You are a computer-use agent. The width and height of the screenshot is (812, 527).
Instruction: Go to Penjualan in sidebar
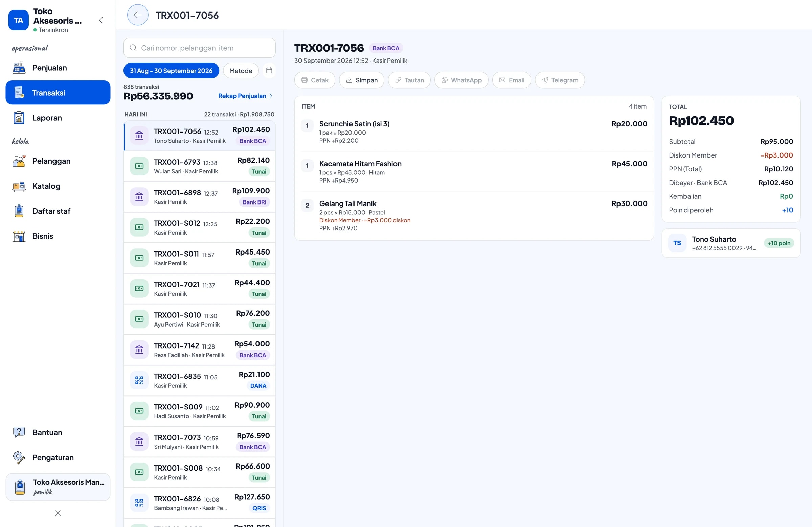[x=58, y=68]
